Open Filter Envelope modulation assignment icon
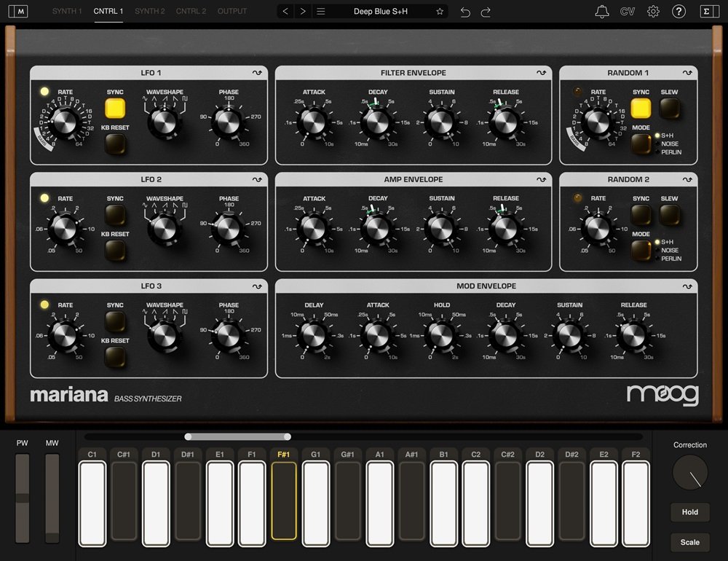This screenshot has height=561, width=728. (x=541, y=73)
